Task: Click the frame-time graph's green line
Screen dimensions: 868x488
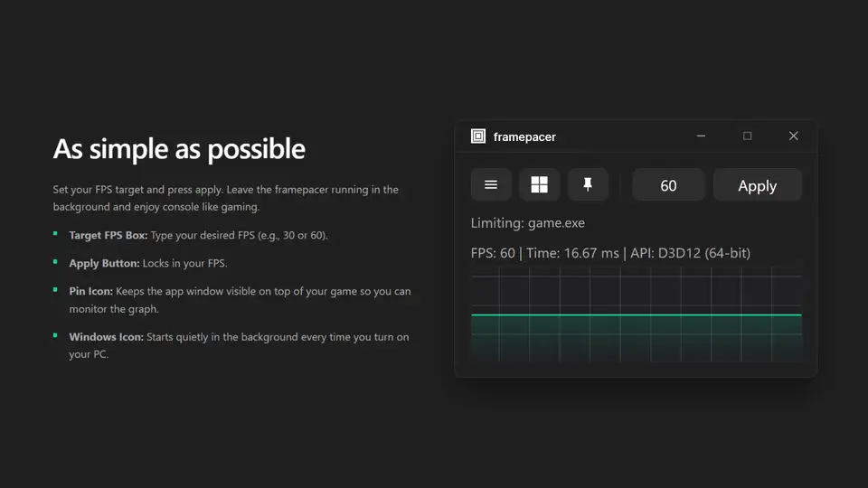Action: point(636,314)
